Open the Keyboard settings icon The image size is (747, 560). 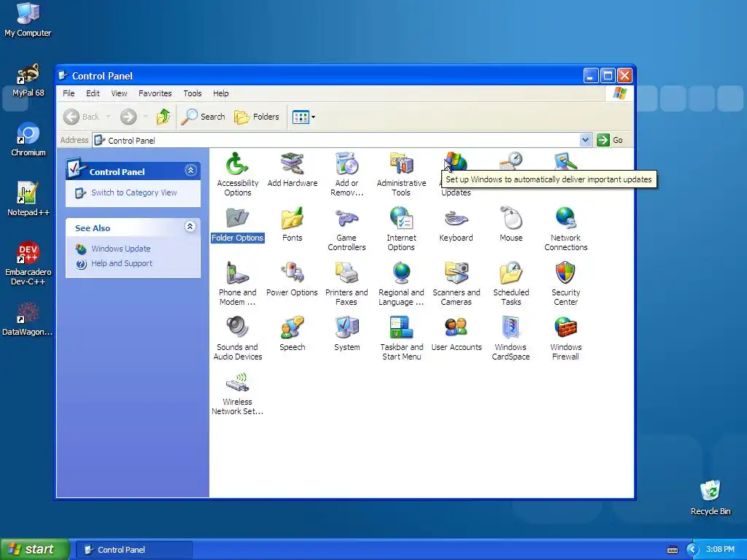456,219
